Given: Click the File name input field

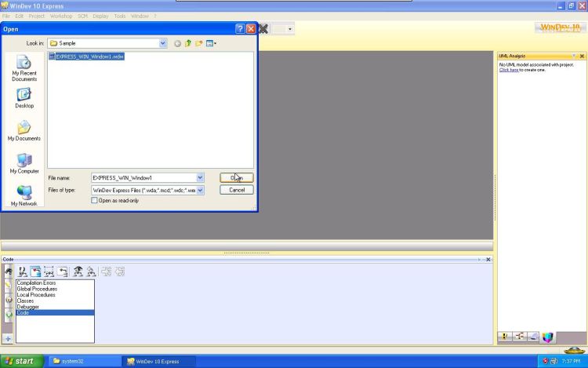Looking at the screenshot, I should [x=143, y=178].
